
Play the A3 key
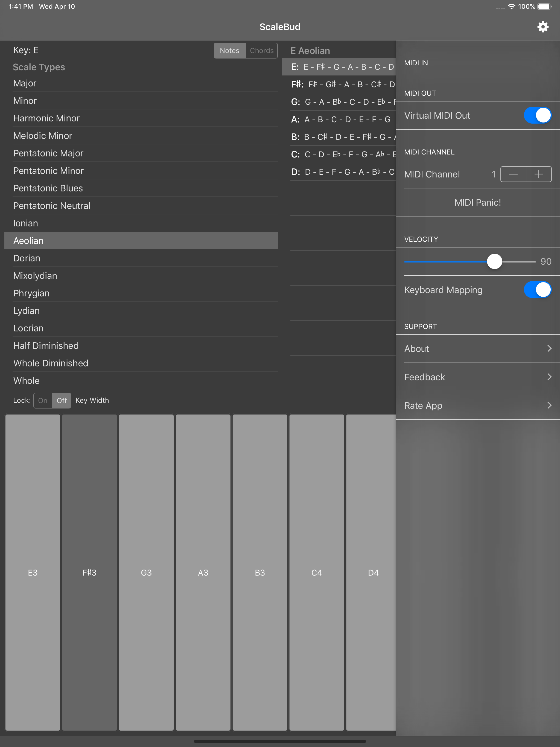(x=203, y=572)
